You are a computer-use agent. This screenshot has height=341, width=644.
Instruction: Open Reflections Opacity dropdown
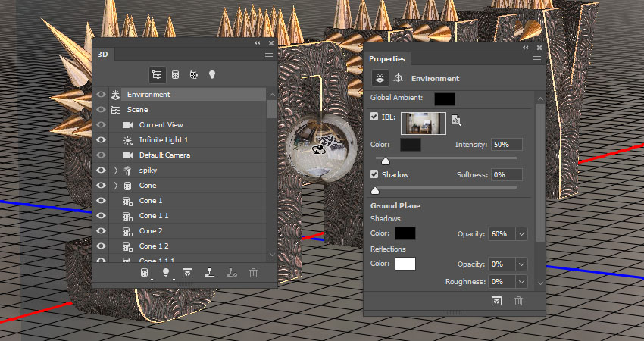click(x=521, y=264)
